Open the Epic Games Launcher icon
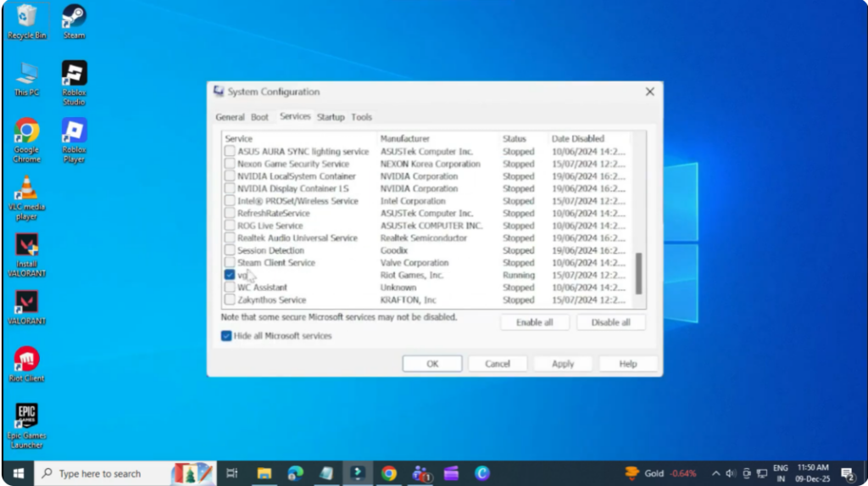The width and height of the screenshot is (868, 486). tap(26, 416)
